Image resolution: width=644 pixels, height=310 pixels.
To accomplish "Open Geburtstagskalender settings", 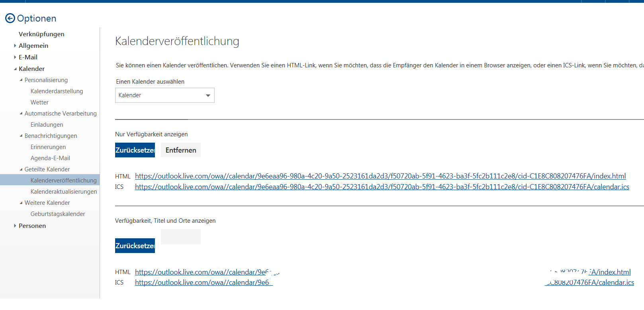I will click(58, 214).
